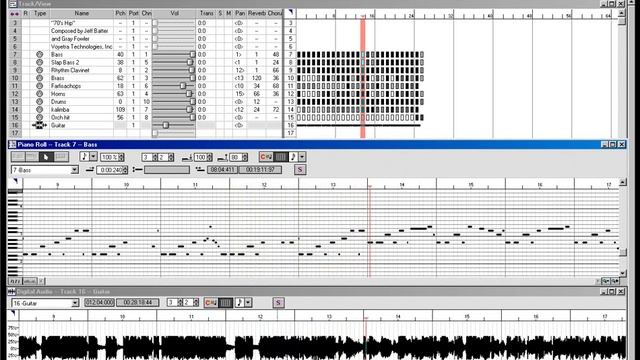Click the Reverb column header
This screenshot has height=360, width=640.
pos(257,13)
